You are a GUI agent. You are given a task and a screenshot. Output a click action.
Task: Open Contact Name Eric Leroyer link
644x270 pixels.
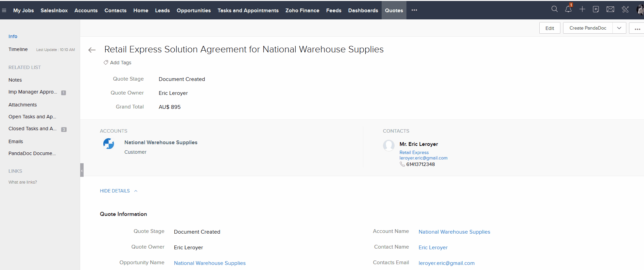click(x=433, y=248)
